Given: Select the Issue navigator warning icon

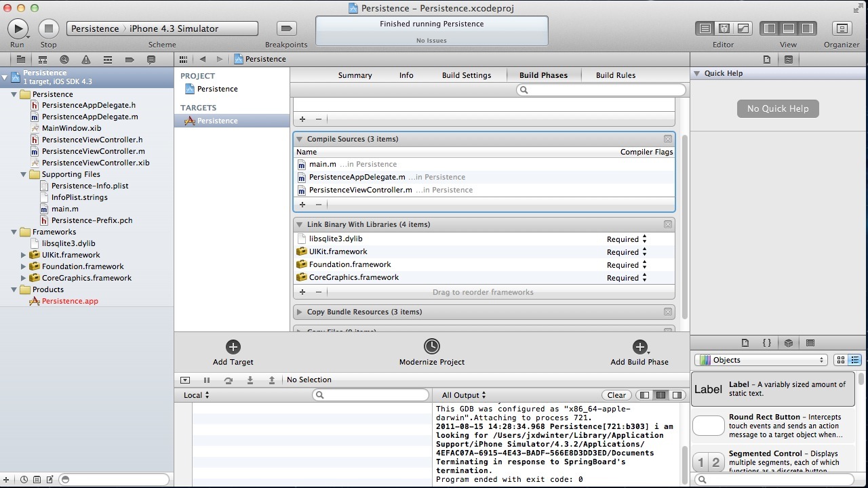Looking at the screenshot, I should pyautogui.click(x=86, y=60).
